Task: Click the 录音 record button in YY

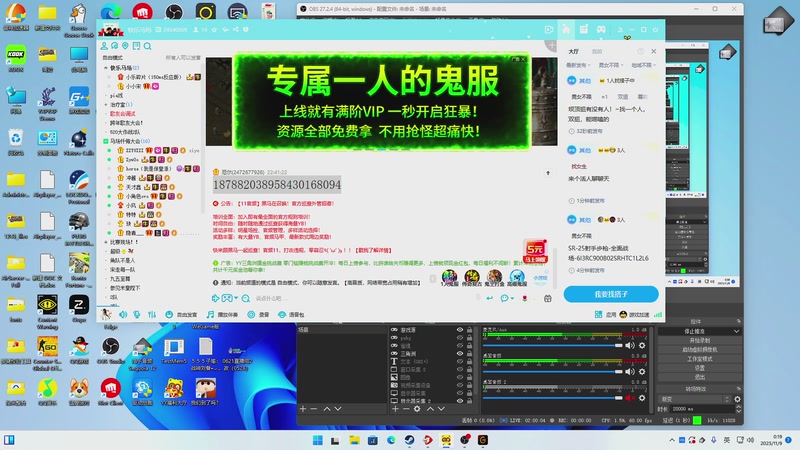Action: pos(258,315)
